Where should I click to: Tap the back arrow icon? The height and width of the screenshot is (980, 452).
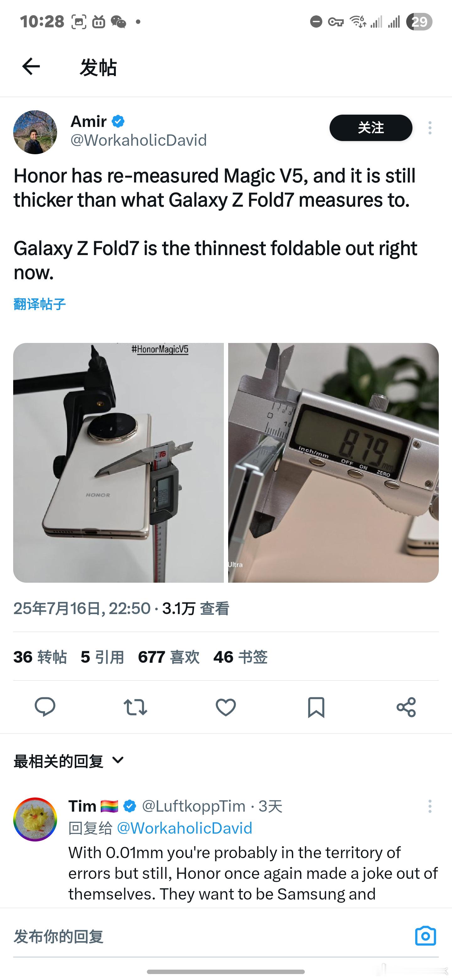(x=31, y=67)
